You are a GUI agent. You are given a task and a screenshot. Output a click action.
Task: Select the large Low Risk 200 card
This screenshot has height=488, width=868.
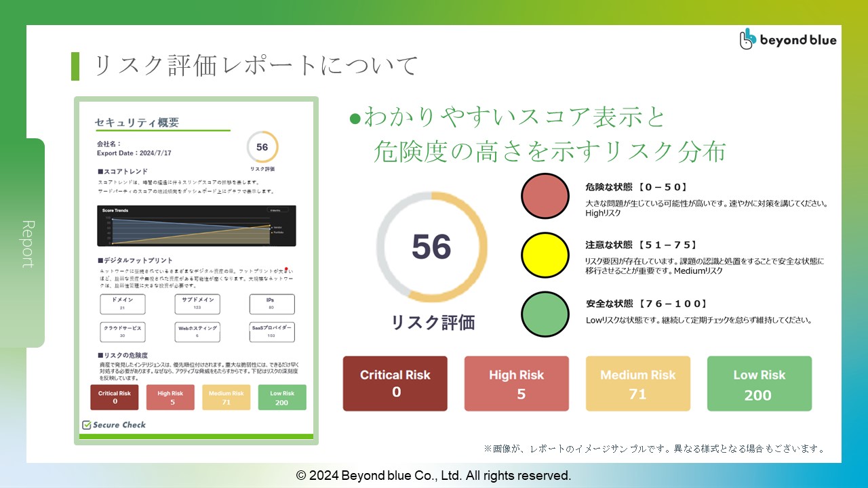(x=759, y=384)
